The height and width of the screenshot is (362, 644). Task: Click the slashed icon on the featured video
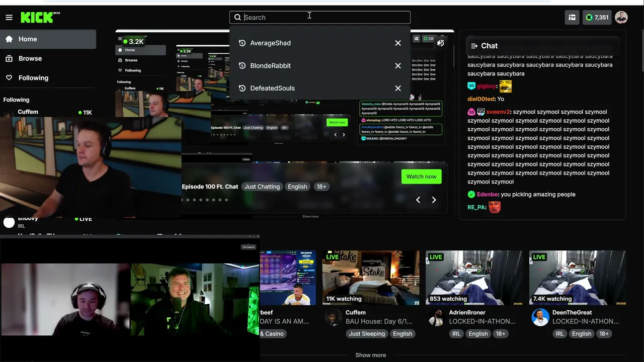441,43
